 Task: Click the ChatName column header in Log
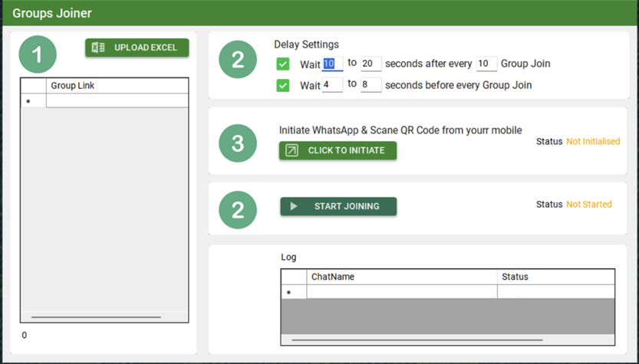click(401, 277)
